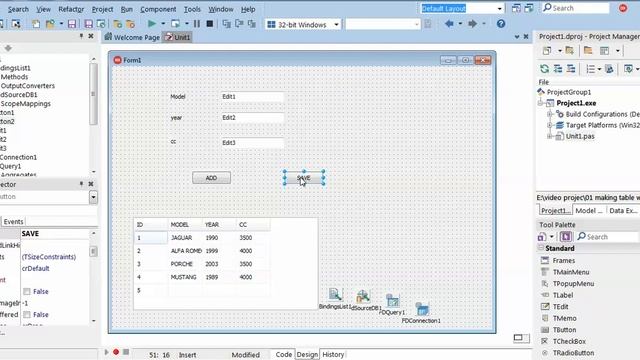Image resolution: width=640 pixels, height=360 pixels.
Task: Expand Build Configurations tree node
Action: (x=549, y=114)
